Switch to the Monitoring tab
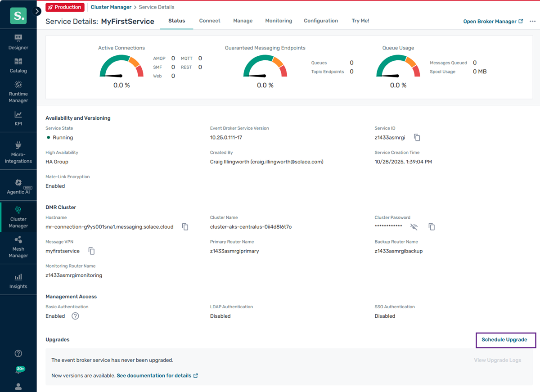This screenshot has height=392, width=540. [x=279, y=21]
